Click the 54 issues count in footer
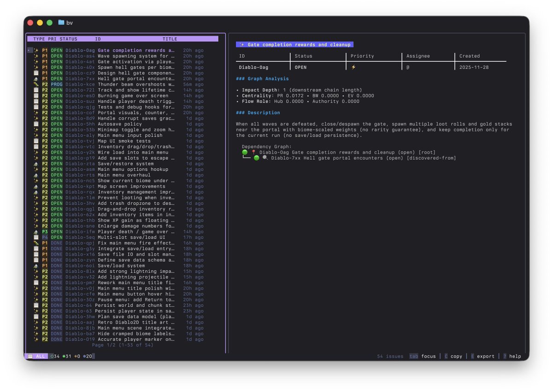The image size is (553, 392). tap(390, 357)
